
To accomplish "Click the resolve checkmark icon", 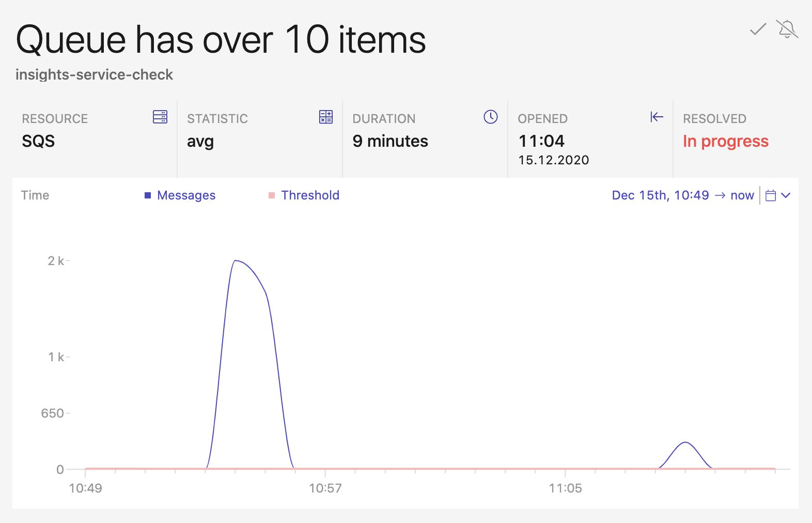I will point(758,29).
